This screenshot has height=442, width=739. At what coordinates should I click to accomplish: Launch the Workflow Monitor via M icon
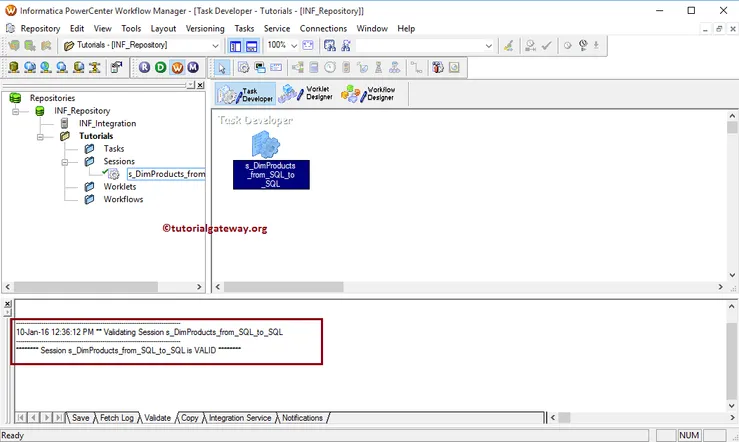pyautogui.click(x=193, y=67)
